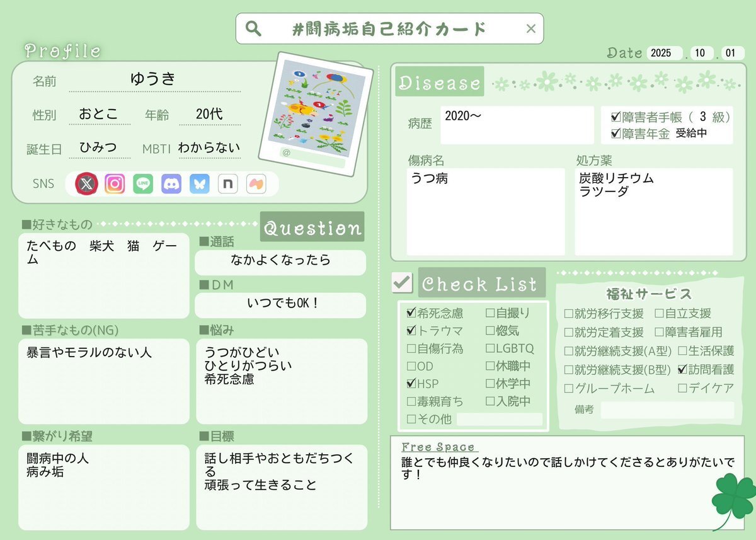Screen dimensions: 756x540
Task: Uncheck the 訪問看護 checkbox
Action: (x=682, y=369)
